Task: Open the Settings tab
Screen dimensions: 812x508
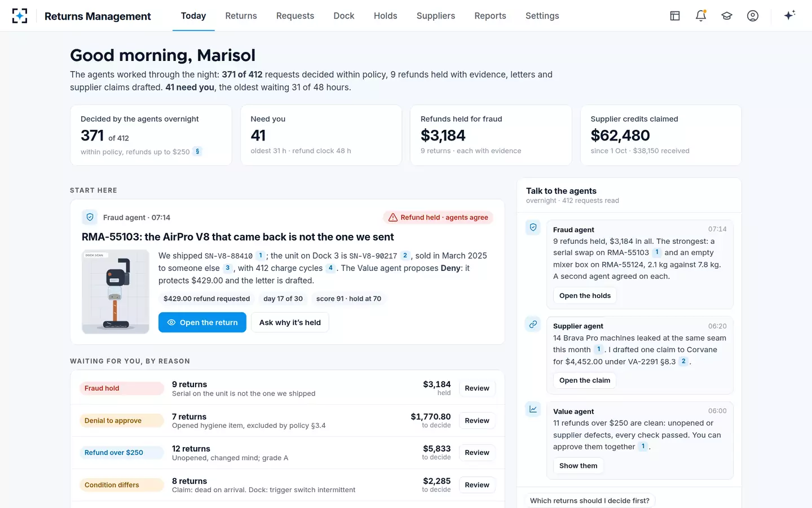Action: [x=542, y=16]
